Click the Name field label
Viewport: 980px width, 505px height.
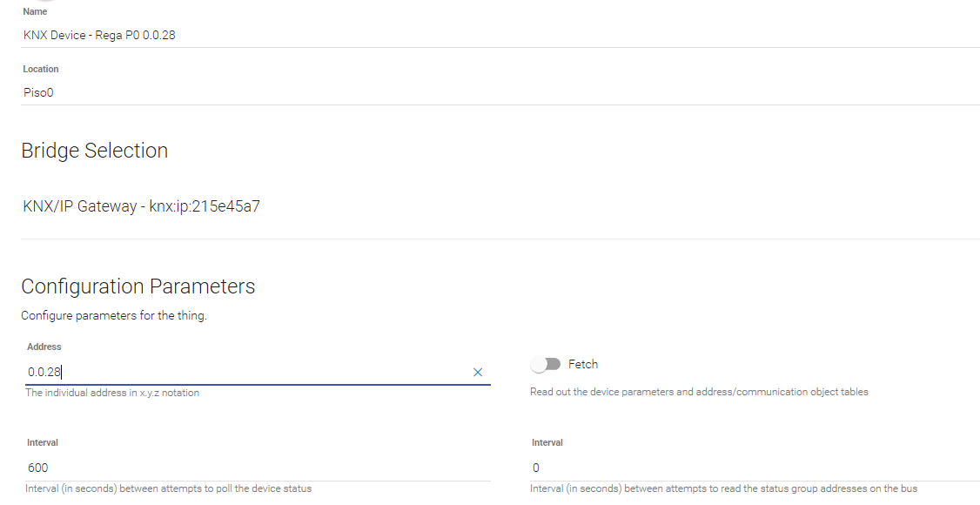click(x=35, y=12)
